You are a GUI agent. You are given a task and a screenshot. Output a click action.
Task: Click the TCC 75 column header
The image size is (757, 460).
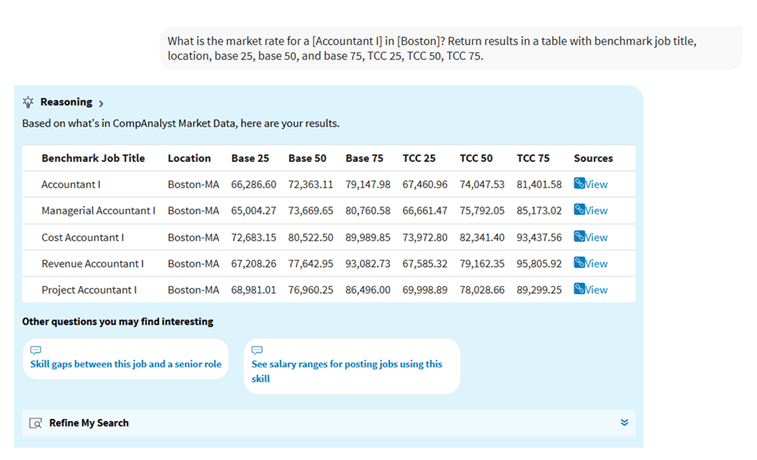[x=533, y=158]
